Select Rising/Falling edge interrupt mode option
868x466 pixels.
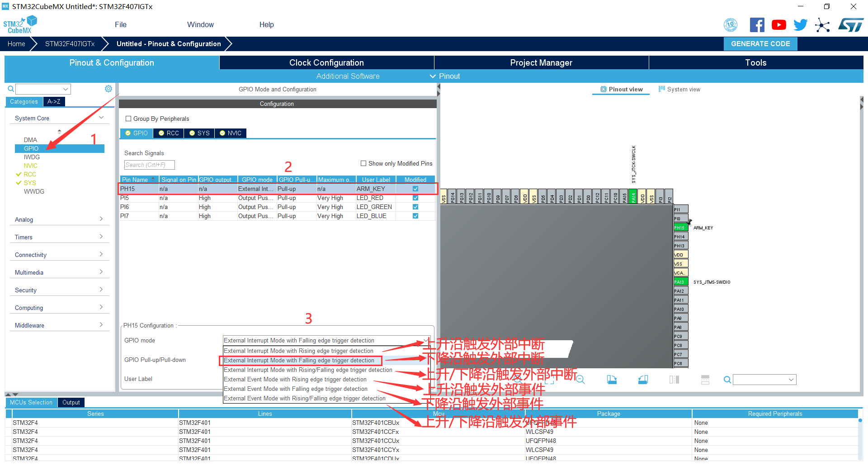click(308, 370)
